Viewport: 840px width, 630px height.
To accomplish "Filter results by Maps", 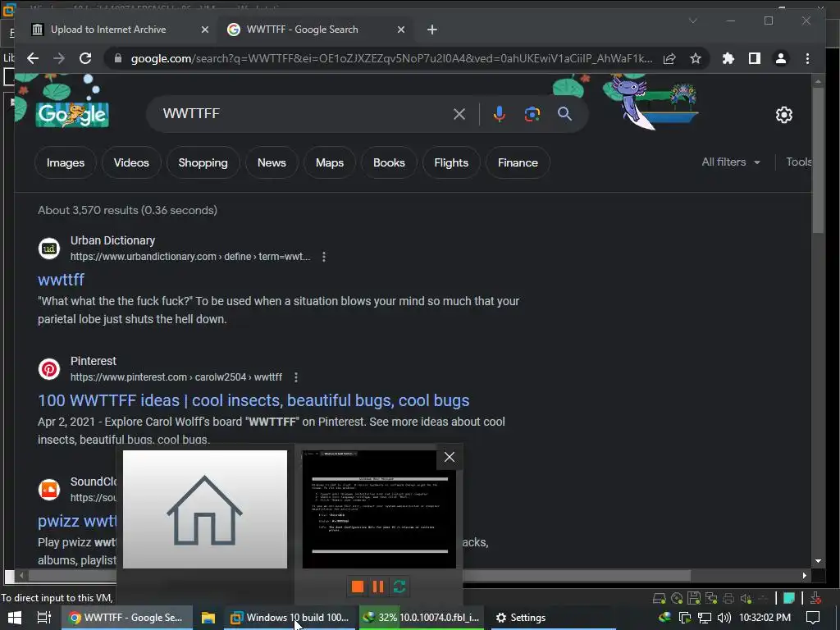I will click(330, 163).
